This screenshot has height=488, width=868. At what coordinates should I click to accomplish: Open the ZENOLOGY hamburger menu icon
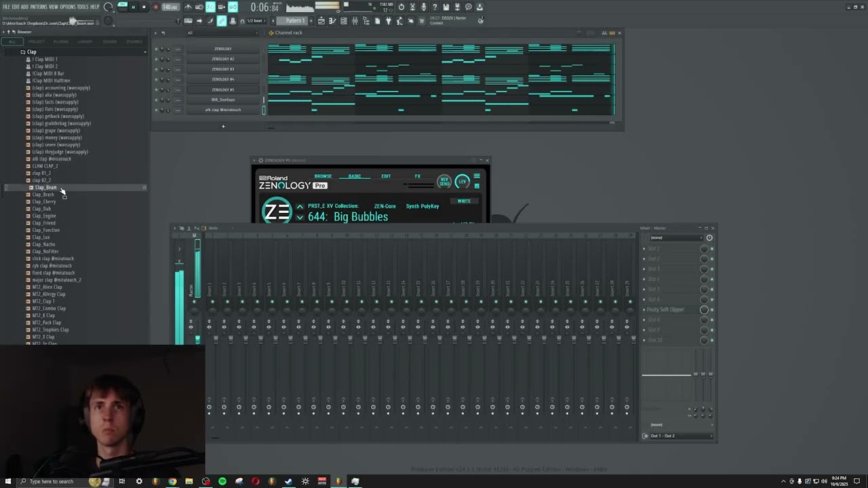click(477, 177)
